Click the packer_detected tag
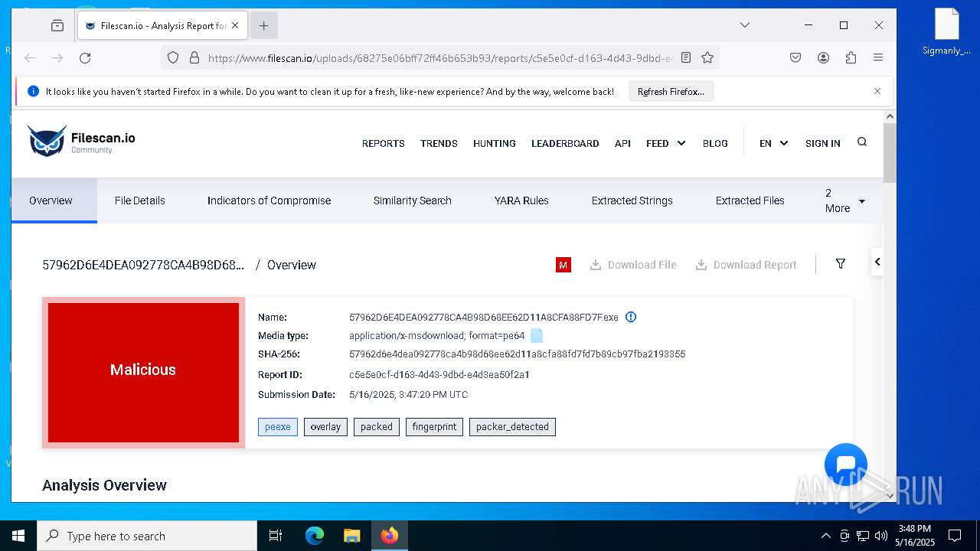 (512, 427)
